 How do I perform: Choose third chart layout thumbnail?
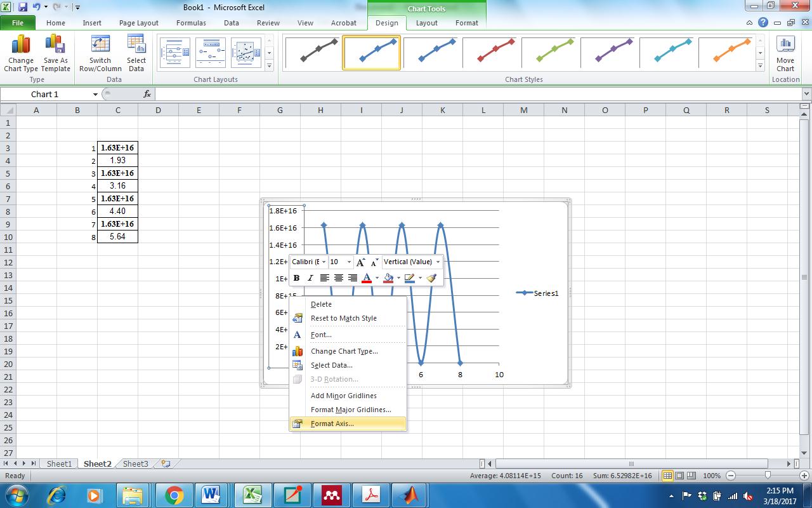[246, 52]
